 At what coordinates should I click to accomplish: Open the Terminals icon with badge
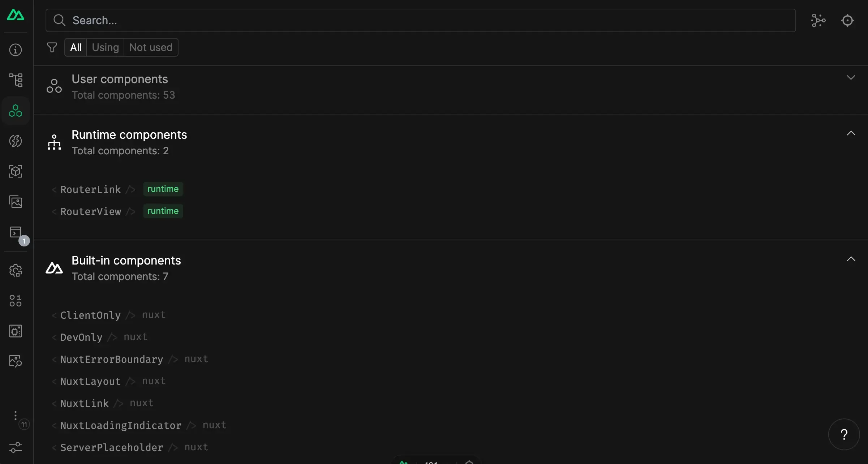tap(16, 232)
